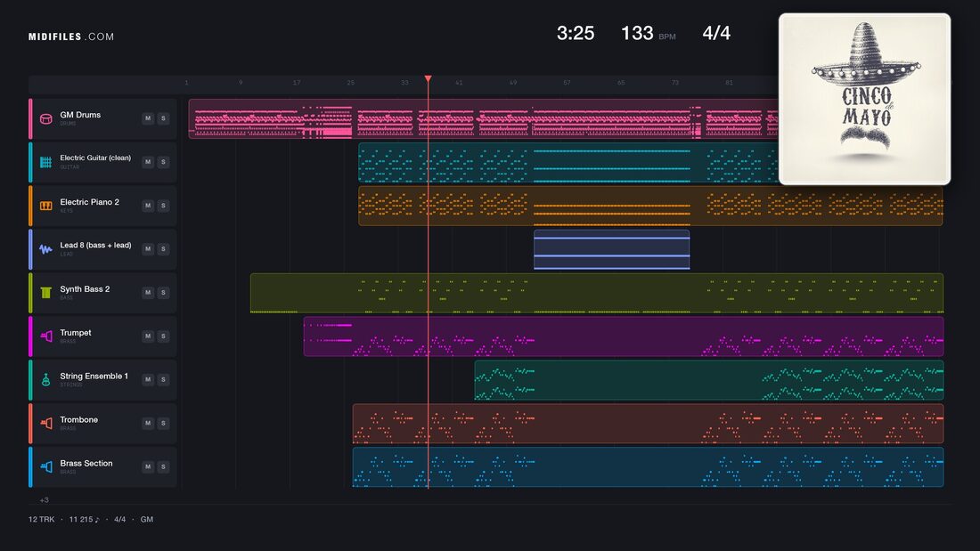Mute the Synth Bass 2 track
Viewport: 980px width, 551px height.
[148, 292]
